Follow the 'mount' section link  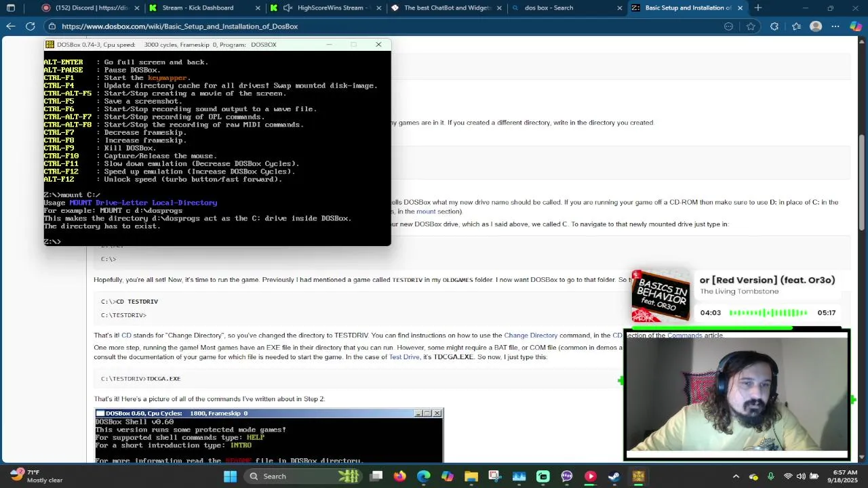point(426,211)
